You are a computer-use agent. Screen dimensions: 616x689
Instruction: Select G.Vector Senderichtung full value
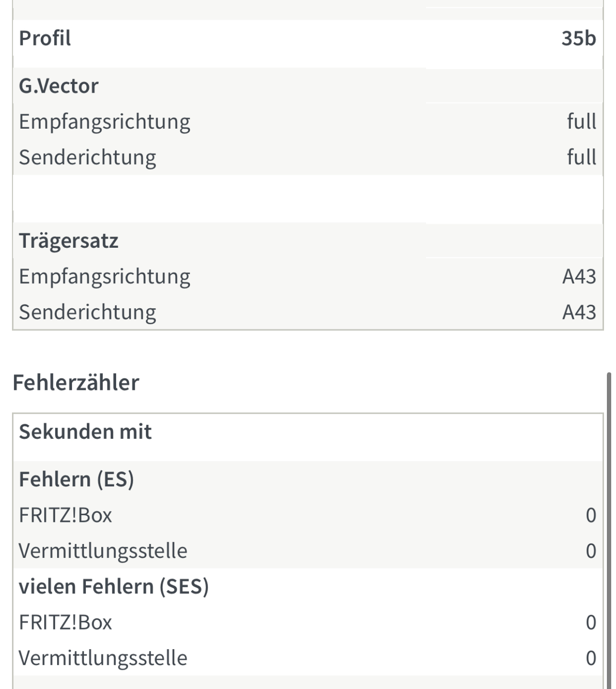(581, 157)
